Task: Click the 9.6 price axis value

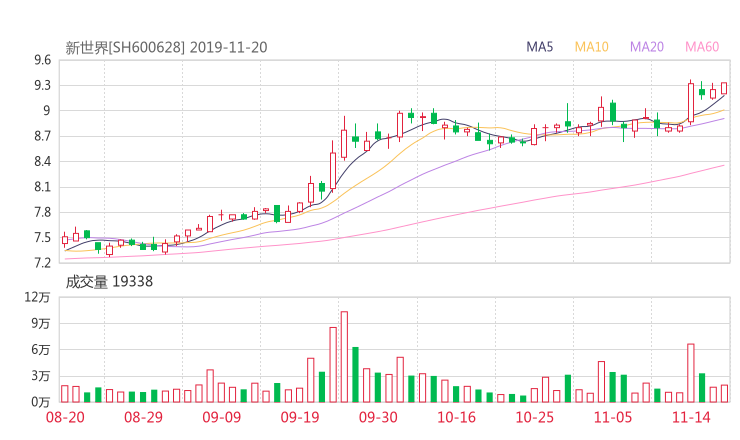Action: [x=42, y=60]
